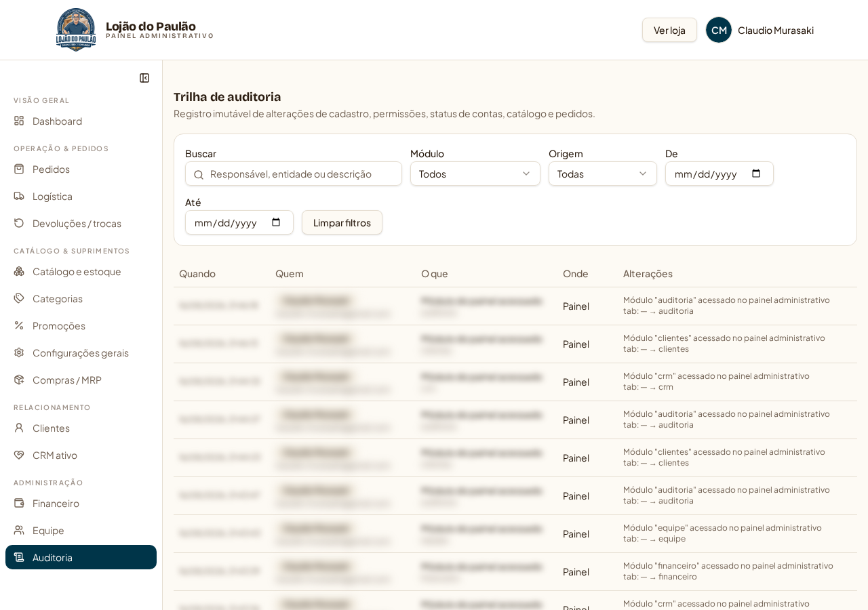Screen dimensions: 868x610
Task: Click the Lojão do Paulão logo
Action: [76, 30]
